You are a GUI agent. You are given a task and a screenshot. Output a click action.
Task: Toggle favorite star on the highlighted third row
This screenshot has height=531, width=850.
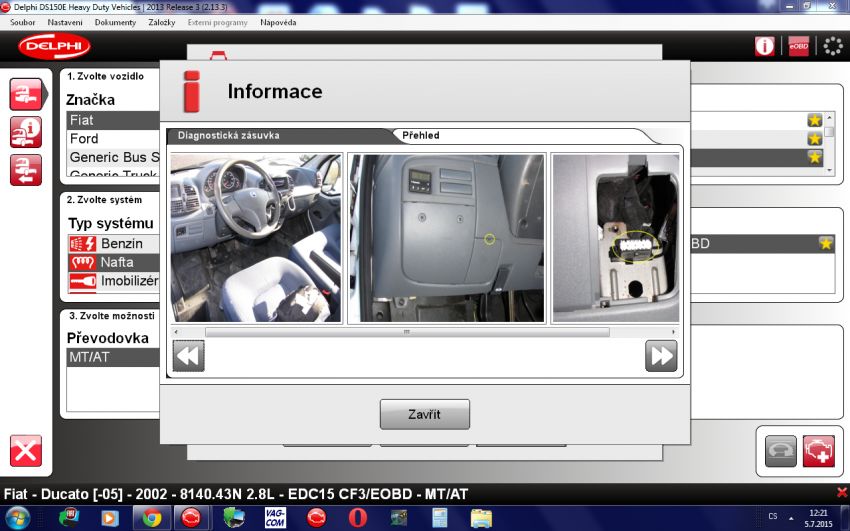[x=815, y=157]
